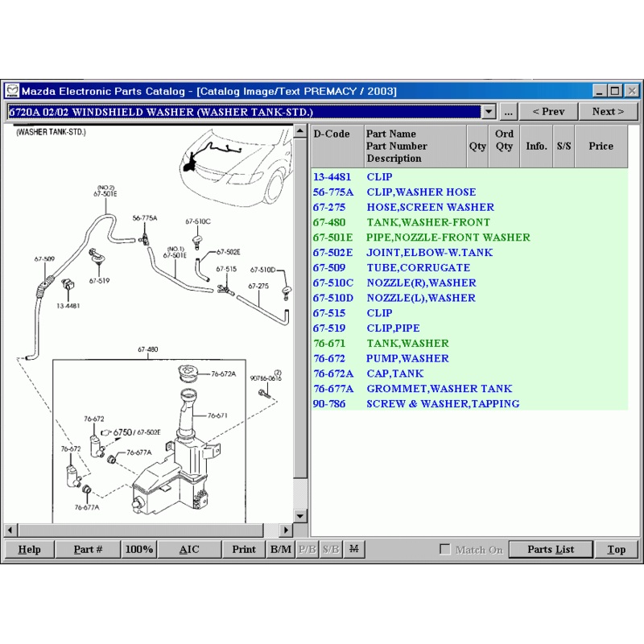This screenshot has height=644, width=644.
Task: Select part row 76-671 TANK,WASHER
Action: 469,344
